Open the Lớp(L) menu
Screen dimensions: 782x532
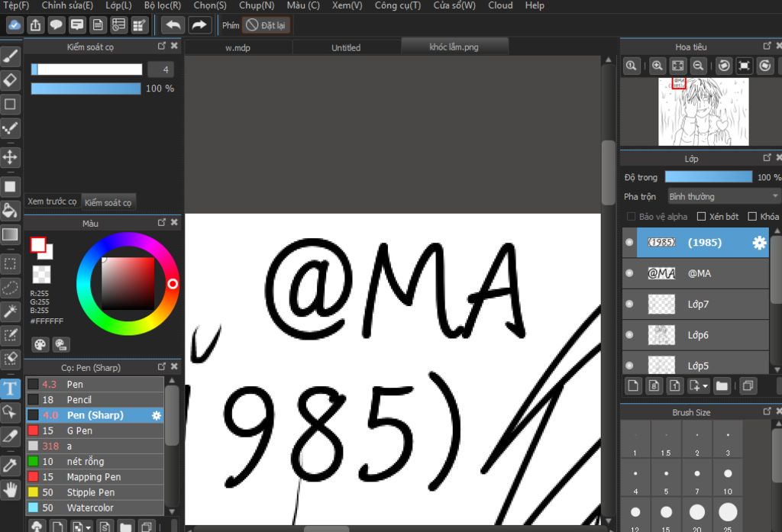coord(118,5)
